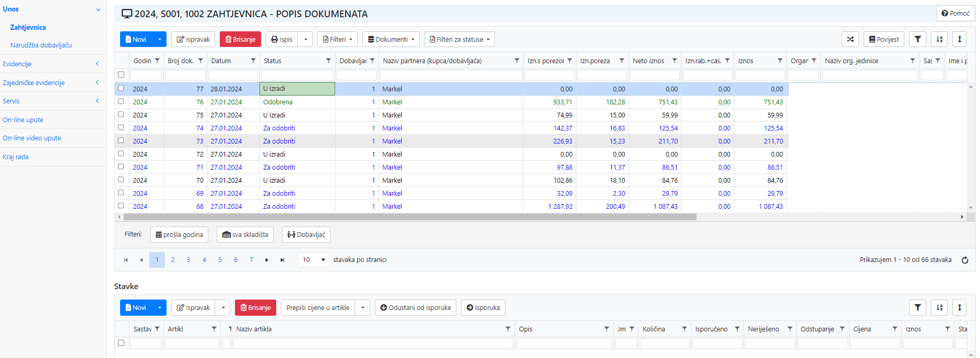Open the dropdown arrow next to documents Novi

(159, 39)
